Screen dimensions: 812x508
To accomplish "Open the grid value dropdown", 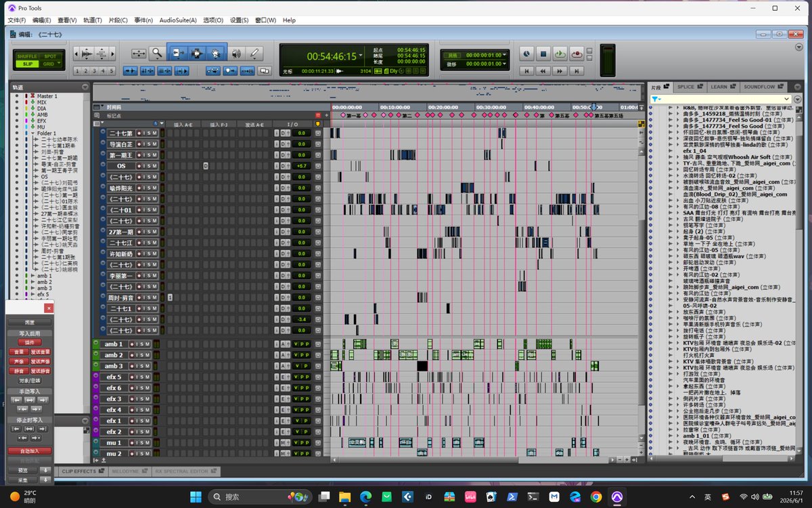I will [x=505, y=55].
